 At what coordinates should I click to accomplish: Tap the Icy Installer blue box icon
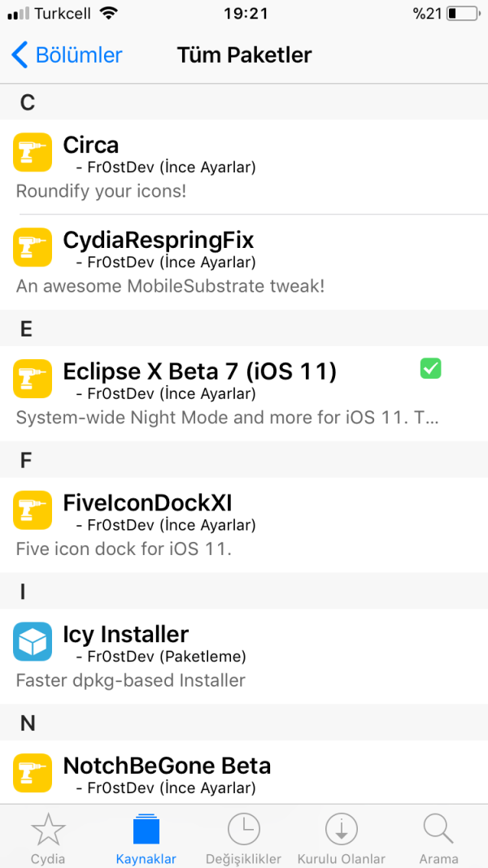point(33,641)
